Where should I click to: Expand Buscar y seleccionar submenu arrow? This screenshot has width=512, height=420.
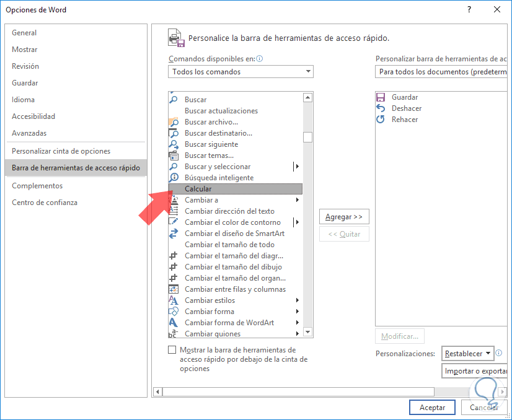[x=297, y=167]
